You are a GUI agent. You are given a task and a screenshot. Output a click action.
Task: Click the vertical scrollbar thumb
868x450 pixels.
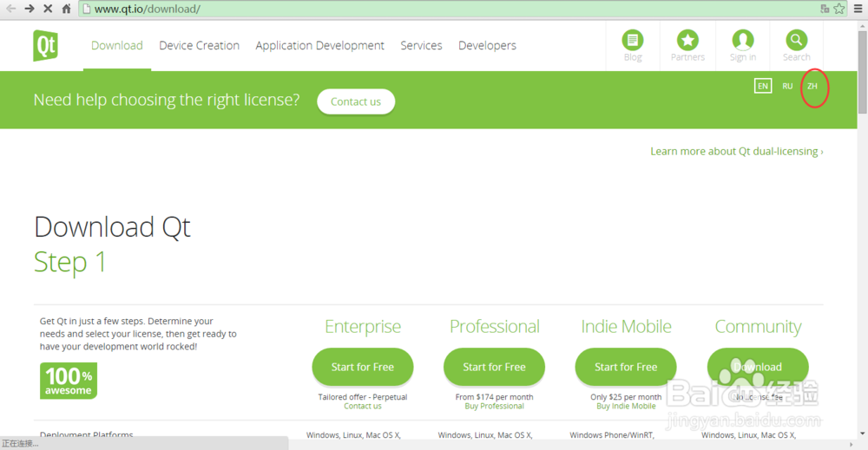coord(863,72)
